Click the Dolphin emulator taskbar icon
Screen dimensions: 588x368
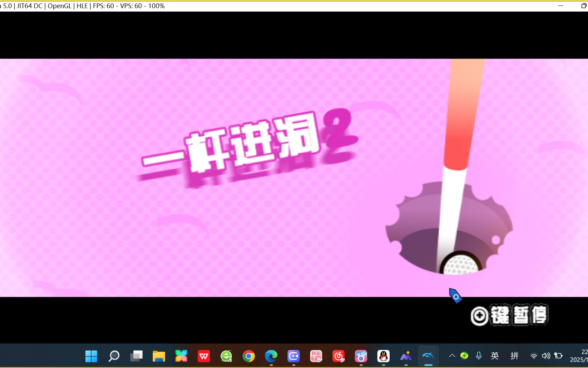tap(428, 356)
